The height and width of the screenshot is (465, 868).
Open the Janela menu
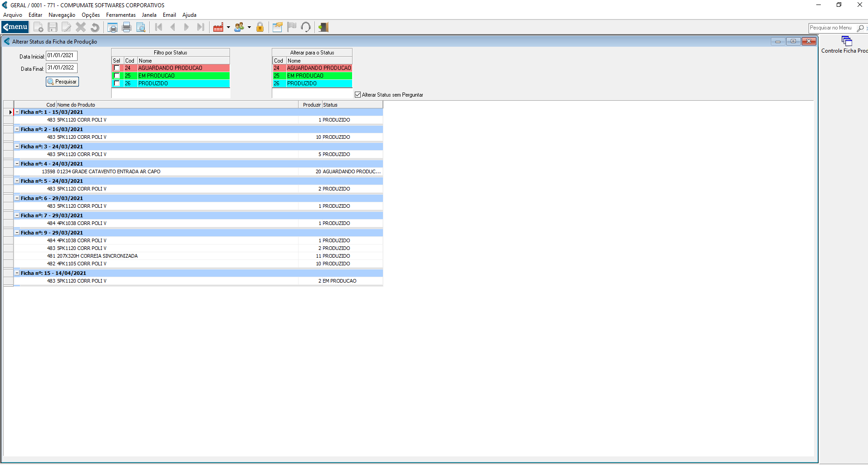click(x=149, y=15)
